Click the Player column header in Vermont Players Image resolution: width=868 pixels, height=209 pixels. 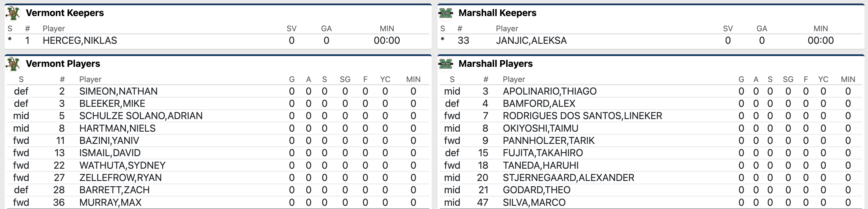click(90, 79)
